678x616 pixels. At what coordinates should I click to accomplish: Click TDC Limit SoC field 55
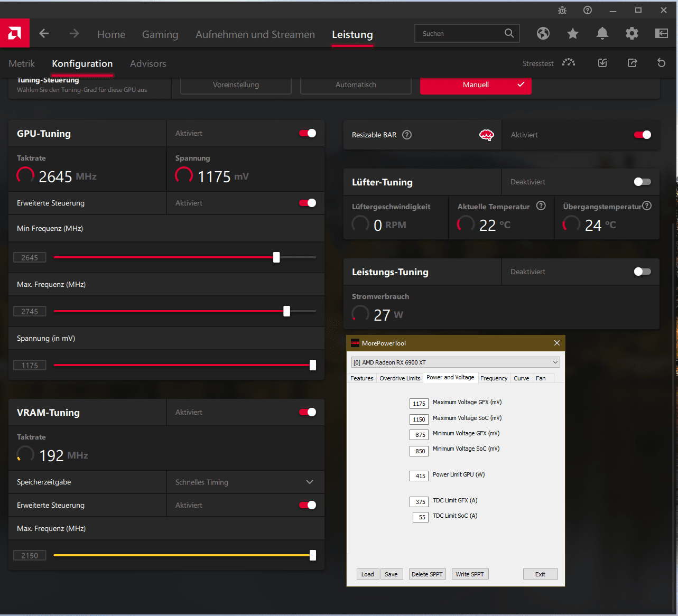(x=421, y=517)
